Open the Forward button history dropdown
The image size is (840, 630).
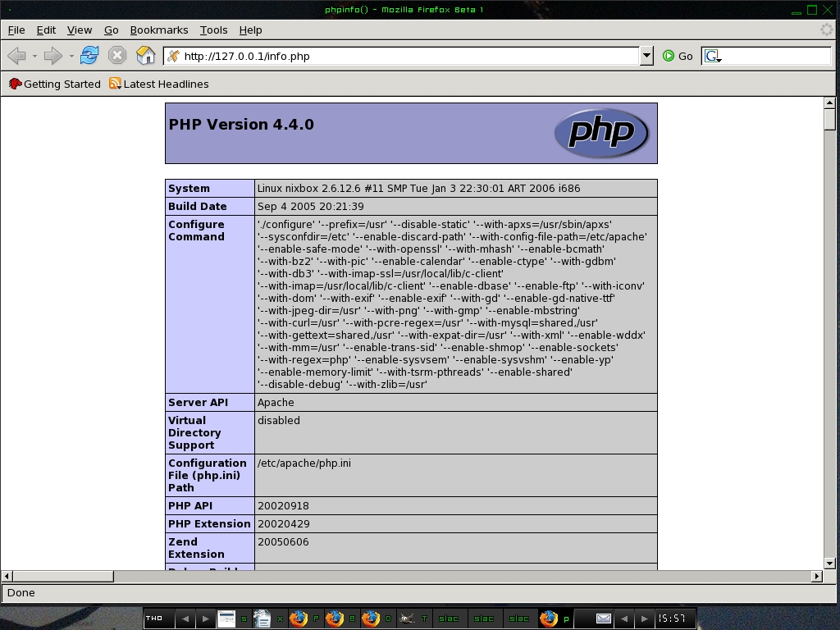[x=71, y=56]
